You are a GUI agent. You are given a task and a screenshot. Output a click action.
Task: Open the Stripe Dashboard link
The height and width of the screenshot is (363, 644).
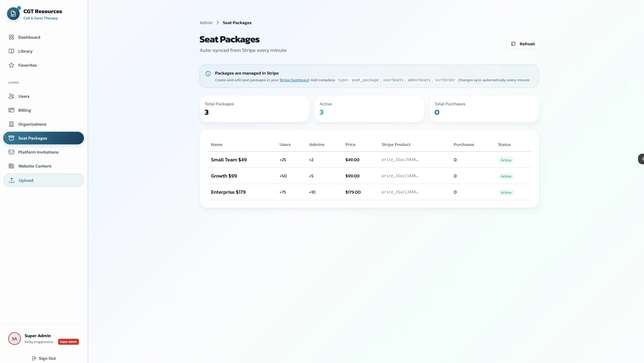(x=294, y=80)
